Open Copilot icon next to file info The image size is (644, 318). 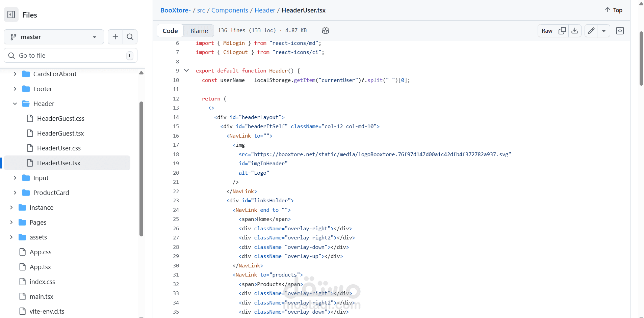[x=326, y=31]
